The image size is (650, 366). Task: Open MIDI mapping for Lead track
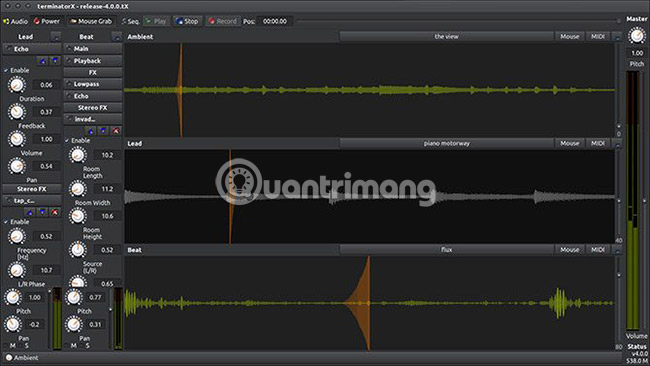598,143
